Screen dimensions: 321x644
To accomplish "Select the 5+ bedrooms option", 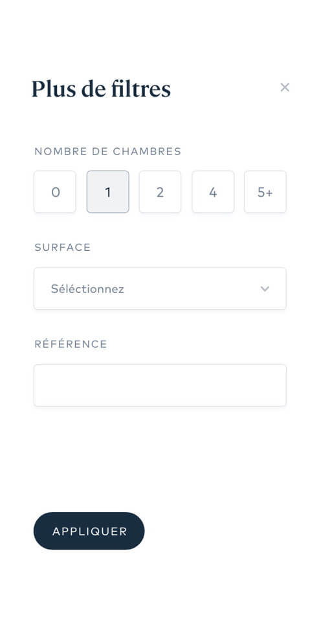I will (x=265, y=192).
